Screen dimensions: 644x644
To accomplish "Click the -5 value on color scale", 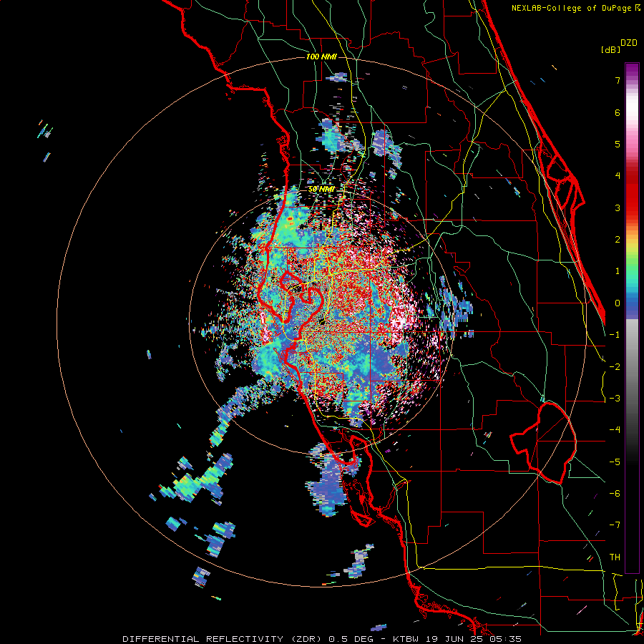I will click(615, 462).
